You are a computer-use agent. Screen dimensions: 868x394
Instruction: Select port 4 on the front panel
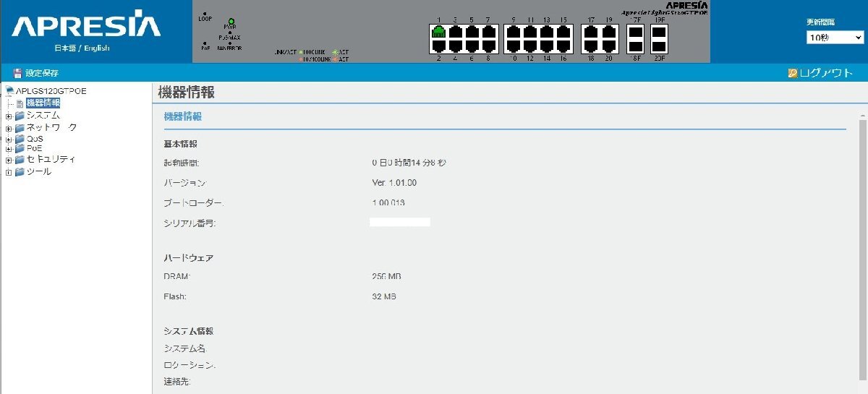point(455,46)
